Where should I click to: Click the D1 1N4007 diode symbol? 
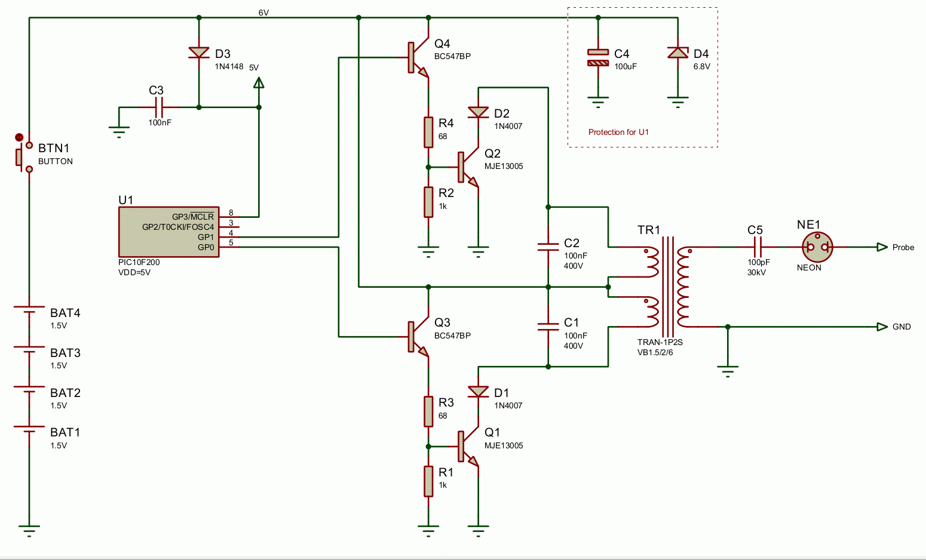(x=479, y=392)
